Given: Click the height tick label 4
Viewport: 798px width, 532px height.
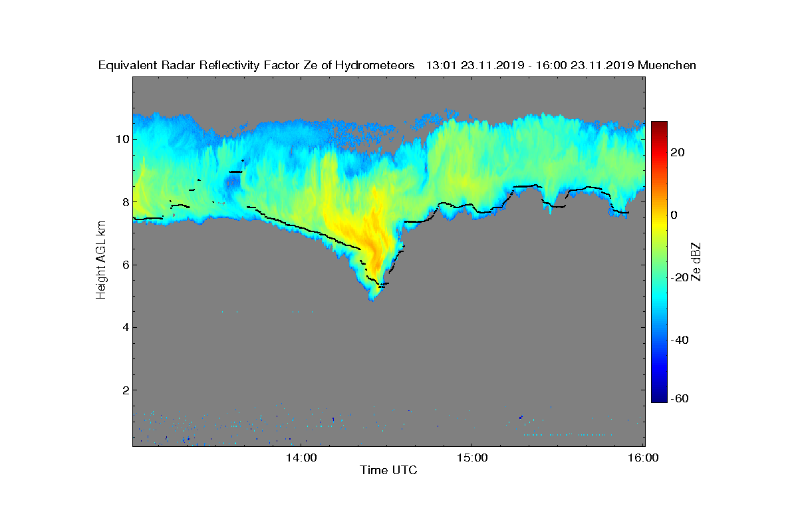Looking at the screenshot, I should coord(124,327).
